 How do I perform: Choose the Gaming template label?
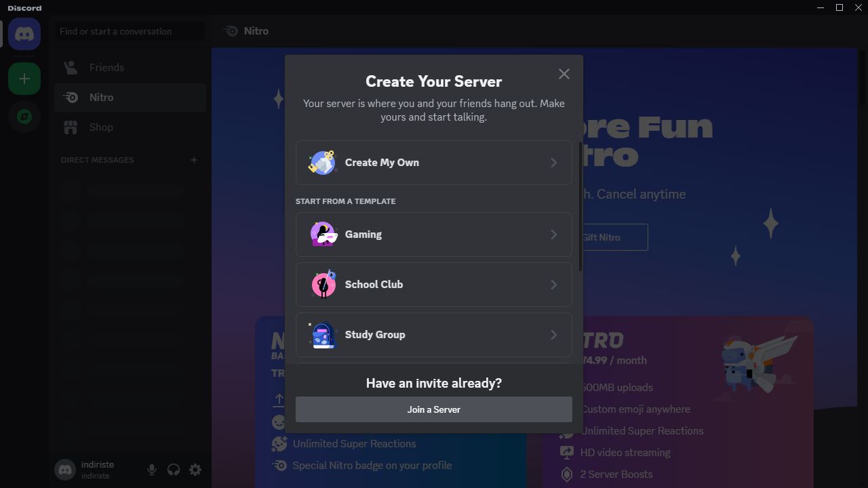click(363, 235)
